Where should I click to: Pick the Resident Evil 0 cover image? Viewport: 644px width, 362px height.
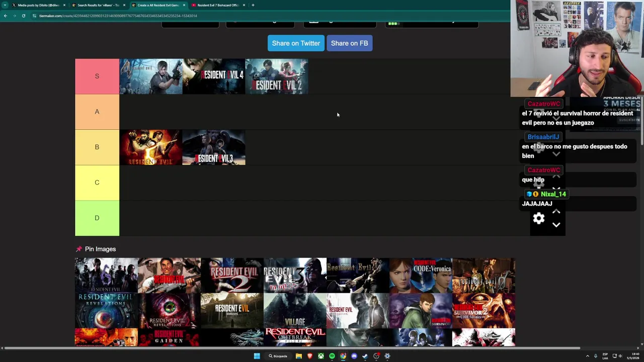[x=484, y=276]
